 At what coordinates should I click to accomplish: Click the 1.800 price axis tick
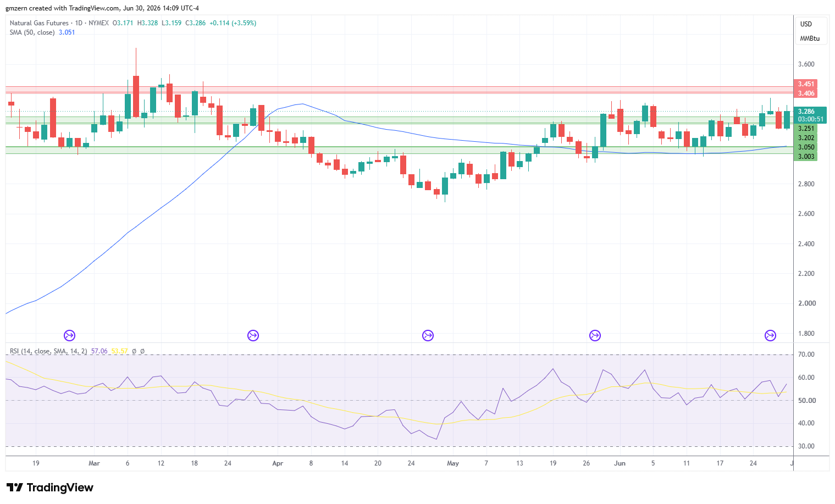pos(806,334)
